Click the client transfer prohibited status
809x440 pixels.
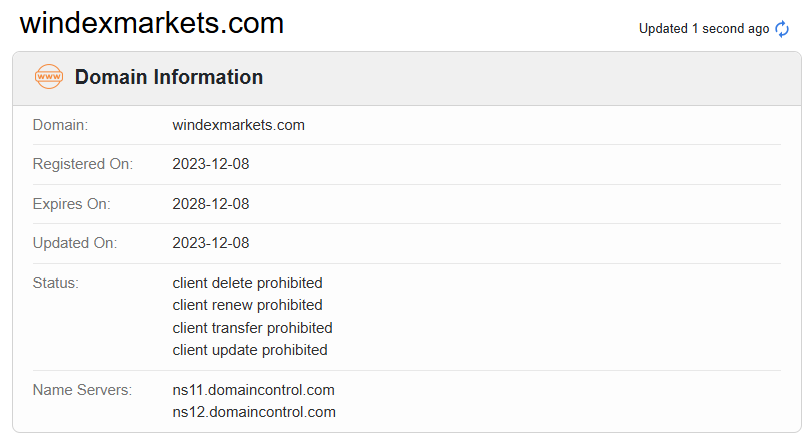(252, 328)
